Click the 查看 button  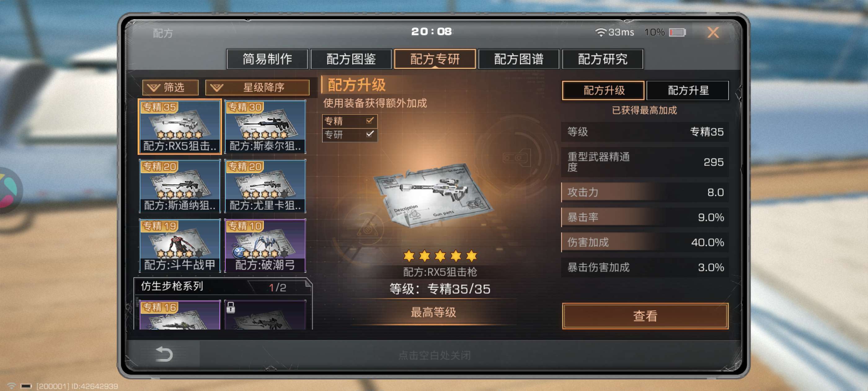coord(645,316)
